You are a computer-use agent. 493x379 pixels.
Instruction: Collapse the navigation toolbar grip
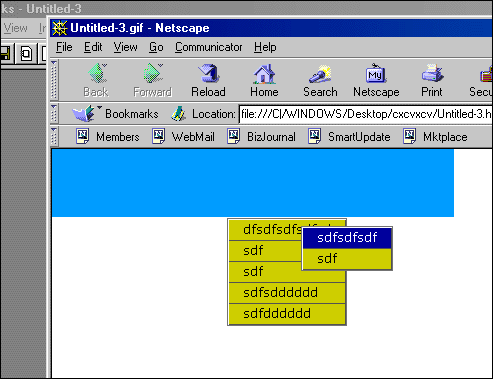[54, 80]
